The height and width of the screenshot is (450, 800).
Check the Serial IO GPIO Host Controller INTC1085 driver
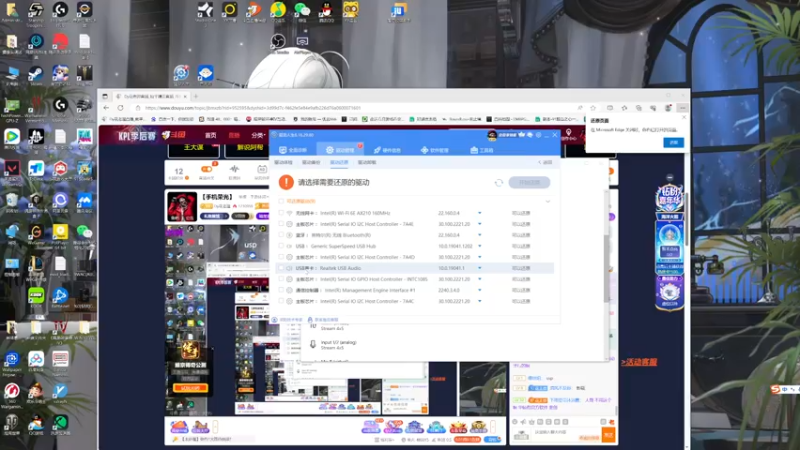[281, 280]
